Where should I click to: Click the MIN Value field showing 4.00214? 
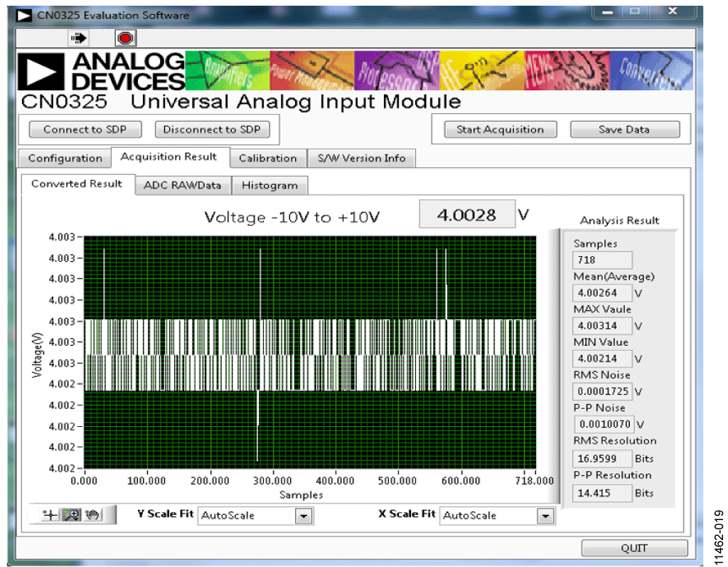coord(602,359)
